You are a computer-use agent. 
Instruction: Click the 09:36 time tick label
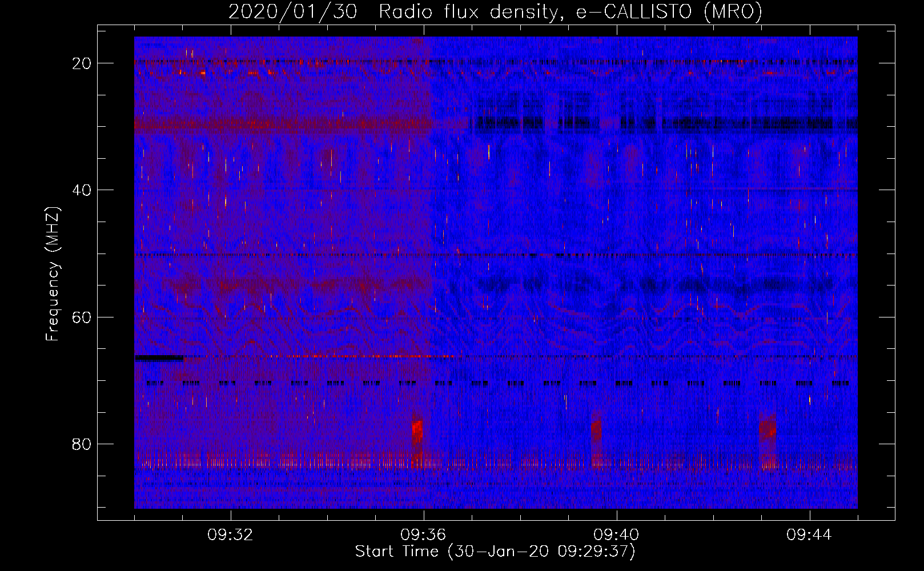point(423,535)
